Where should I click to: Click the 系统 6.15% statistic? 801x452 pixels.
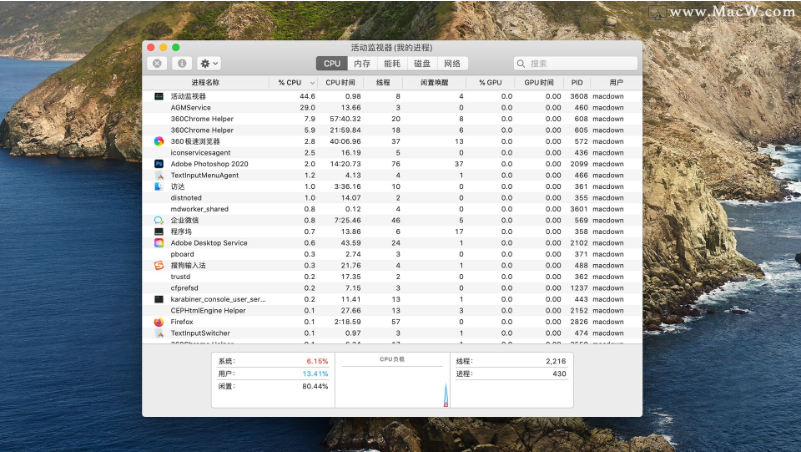pyautogui.click(x=273, y=361)
